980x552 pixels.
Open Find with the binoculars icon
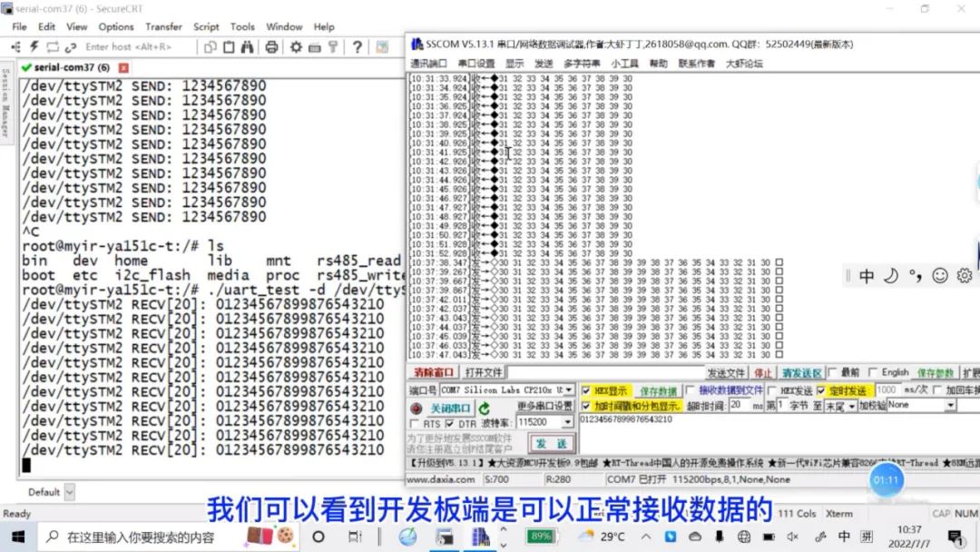[248, 47]
